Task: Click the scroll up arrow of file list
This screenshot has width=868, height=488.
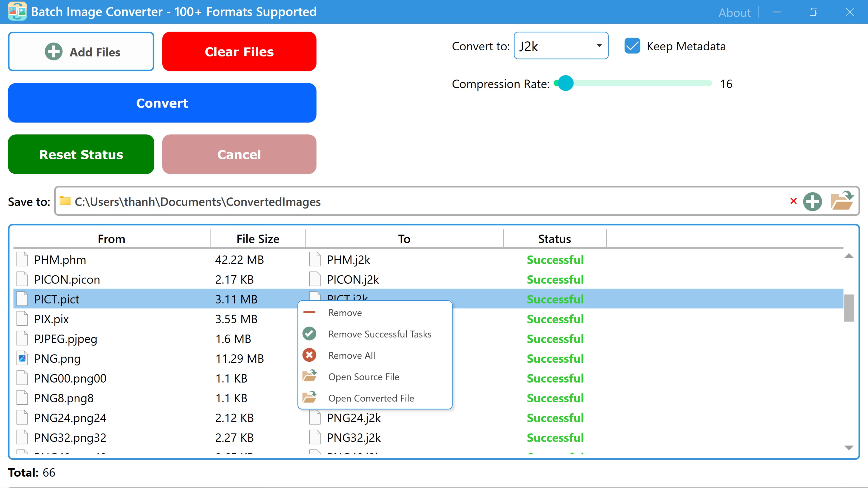Action: click(849, 256)
